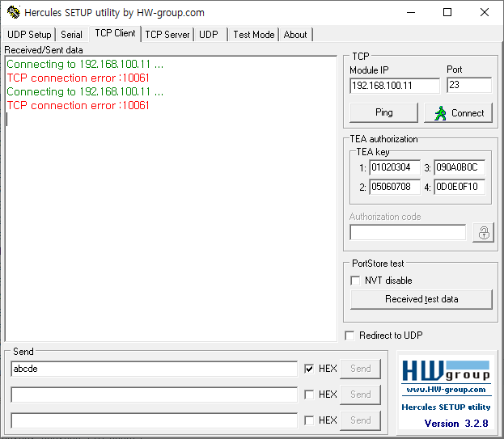Close the Hercules SETUP utility window
The height and width of the screenshot is (439, 504).
(485, 12)
